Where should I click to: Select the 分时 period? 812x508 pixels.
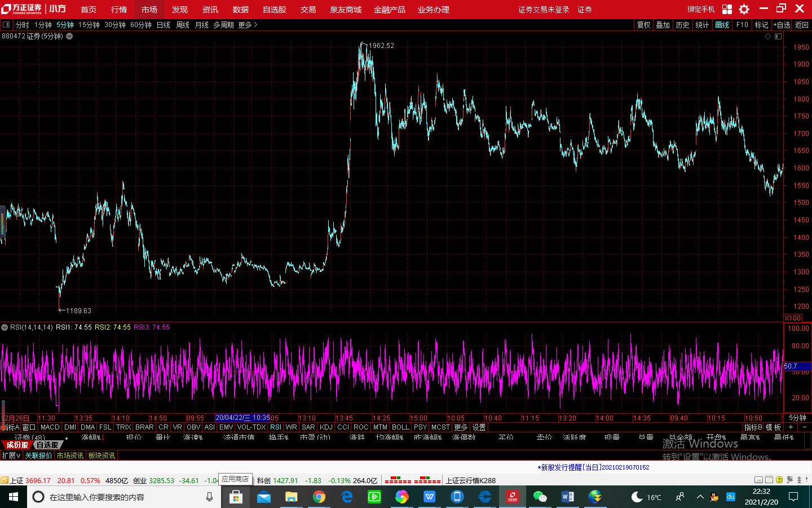(x=22, y=25)
